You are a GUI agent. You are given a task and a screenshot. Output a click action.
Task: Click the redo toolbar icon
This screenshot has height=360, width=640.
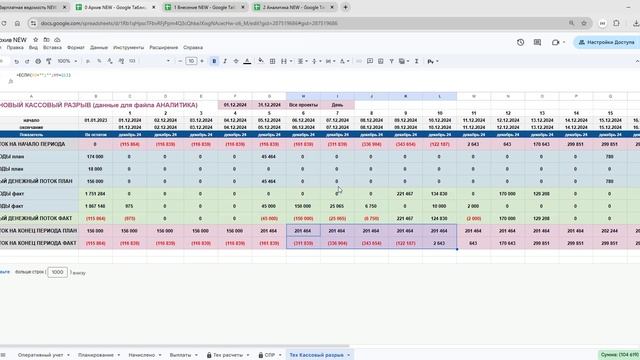(27, 61)
